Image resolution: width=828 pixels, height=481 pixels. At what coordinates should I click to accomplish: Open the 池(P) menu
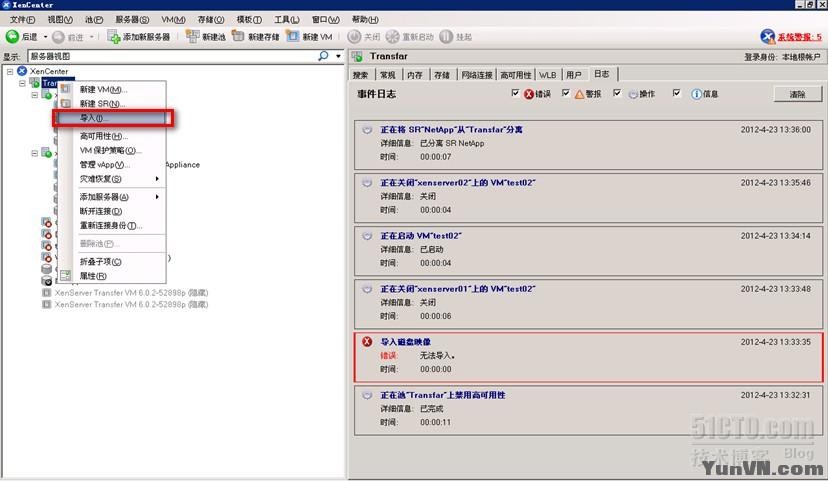[x=94, y=20]
